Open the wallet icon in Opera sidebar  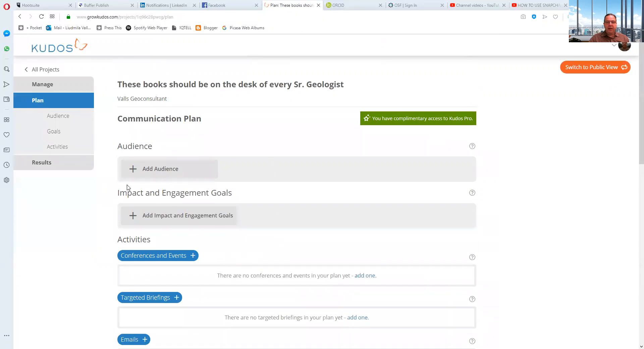[6, 99]
